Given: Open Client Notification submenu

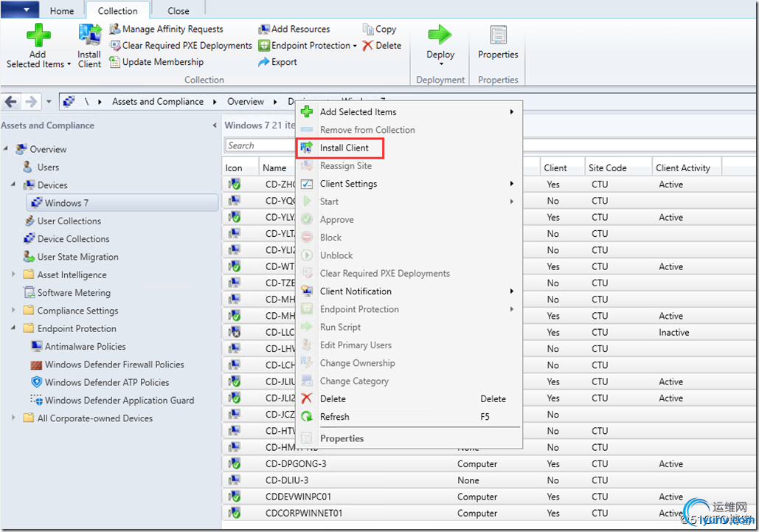Looking at the screenshot, I should 356,291.
